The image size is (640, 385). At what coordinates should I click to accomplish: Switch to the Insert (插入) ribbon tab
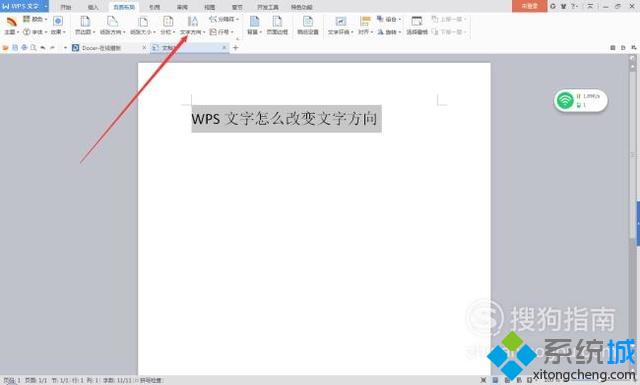[x=93, y=7]
